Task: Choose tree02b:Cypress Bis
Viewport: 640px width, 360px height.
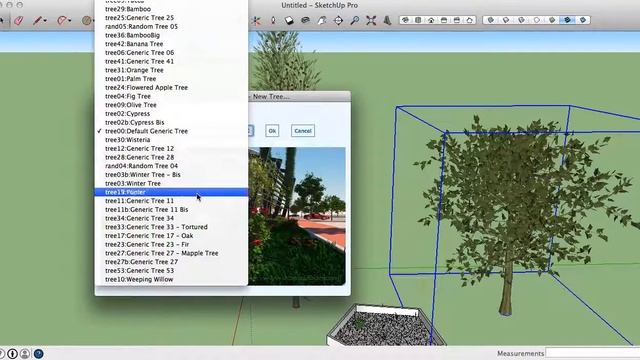Action: click(171, 122)
